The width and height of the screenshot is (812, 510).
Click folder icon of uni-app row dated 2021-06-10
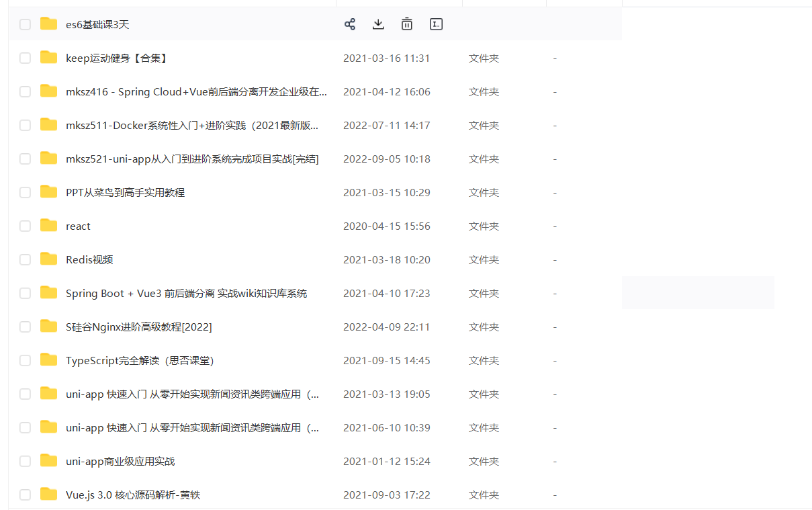(x=48, y=427)
